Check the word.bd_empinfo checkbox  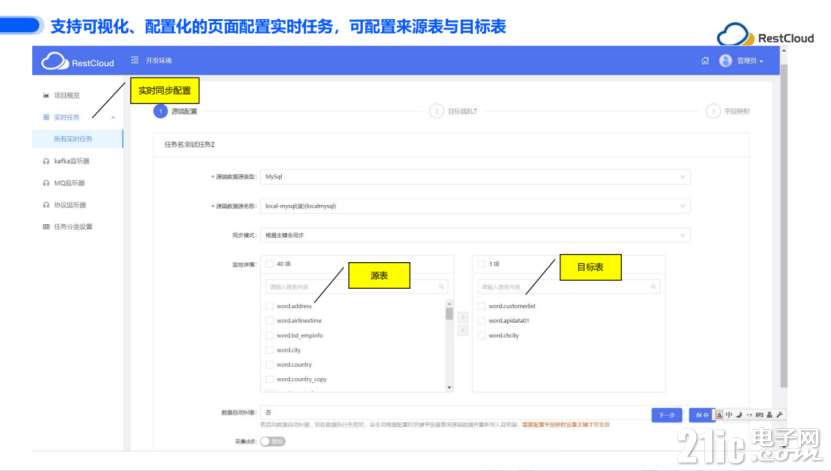click(x=270, y=335)
